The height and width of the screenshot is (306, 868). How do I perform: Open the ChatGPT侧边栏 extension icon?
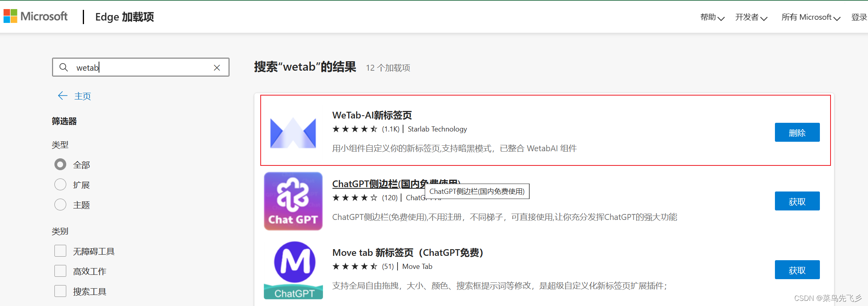click(x=293, y=201)
